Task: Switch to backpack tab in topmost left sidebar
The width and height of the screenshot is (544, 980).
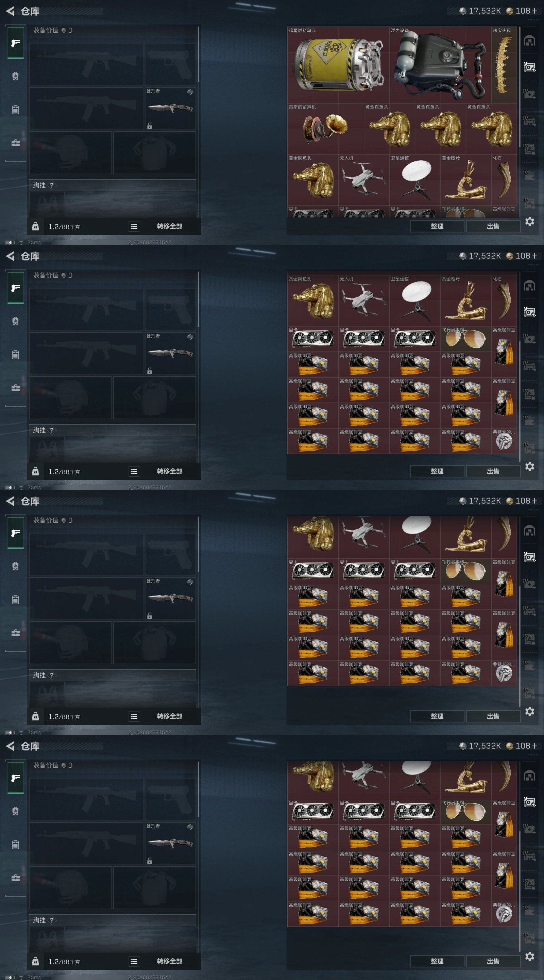Action: coord(16,110)
